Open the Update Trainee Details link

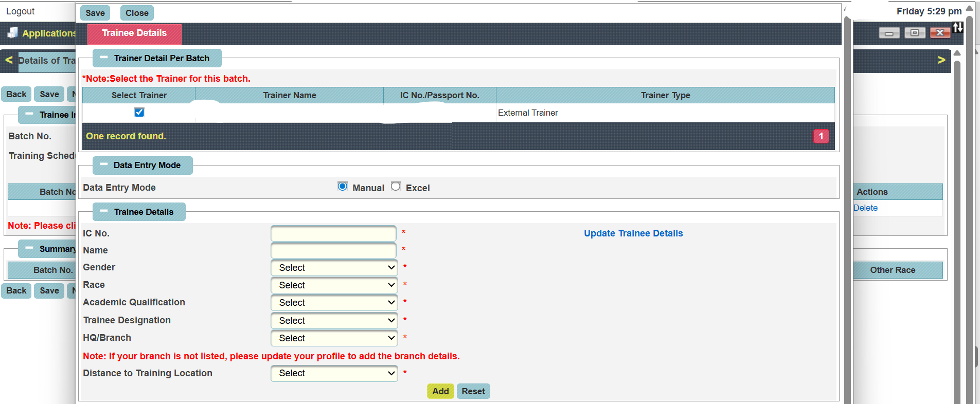click(633, 233)
